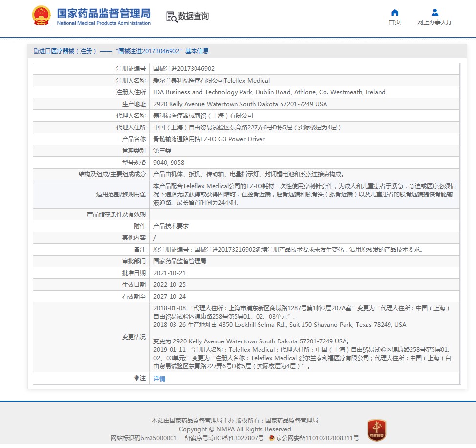Click the 结构及组成/主要组成成分 label
This screenshot has height=448, width=476.
(112, 174)
